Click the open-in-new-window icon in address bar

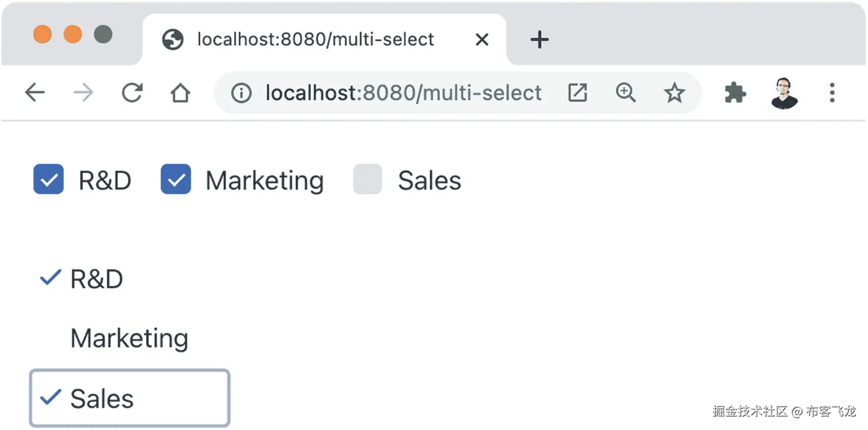(x=577, y=93)
